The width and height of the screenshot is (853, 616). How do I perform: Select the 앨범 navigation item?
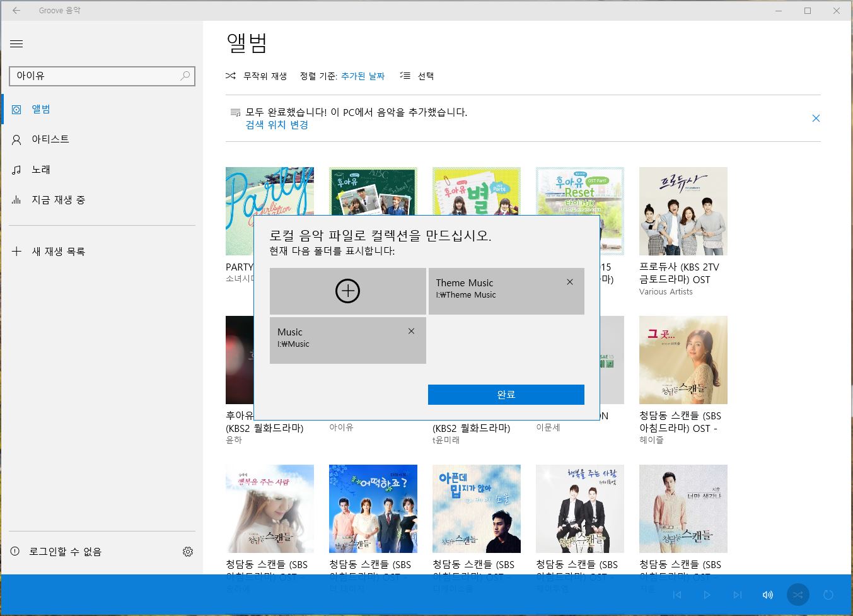coord(102,109)
